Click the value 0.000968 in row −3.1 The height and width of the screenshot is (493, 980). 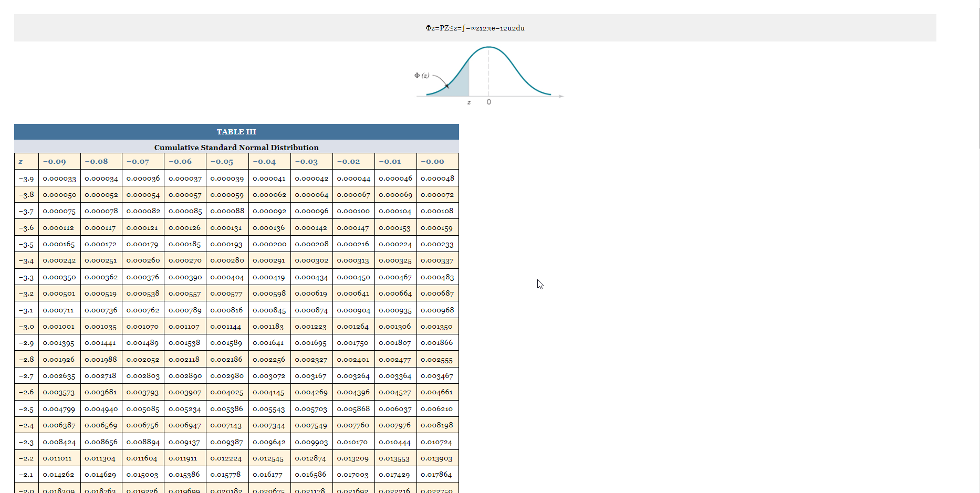coord(437,310)
